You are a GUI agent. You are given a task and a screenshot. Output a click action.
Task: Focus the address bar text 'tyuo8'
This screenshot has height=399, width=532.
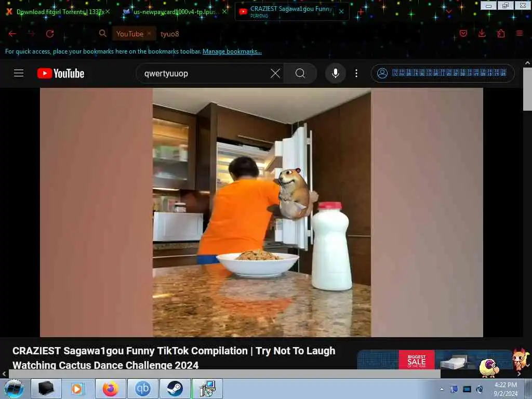coord(170,34)
